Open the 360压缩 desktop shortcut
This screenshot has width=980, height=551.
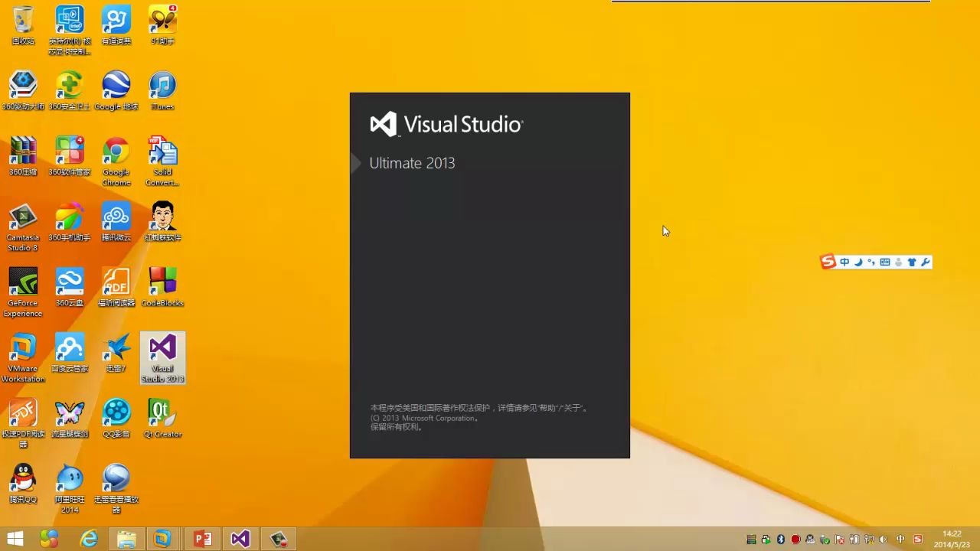click(x=23, y=157)
